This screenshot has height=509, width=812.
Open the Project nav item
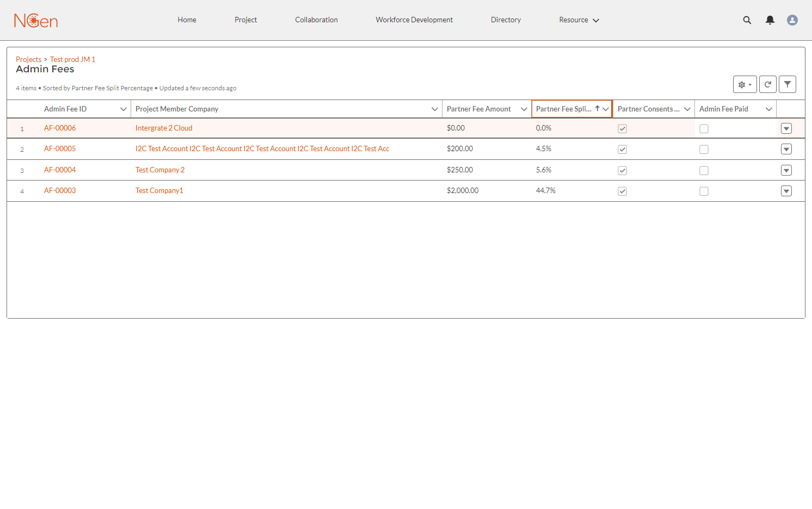coord(246,20)
